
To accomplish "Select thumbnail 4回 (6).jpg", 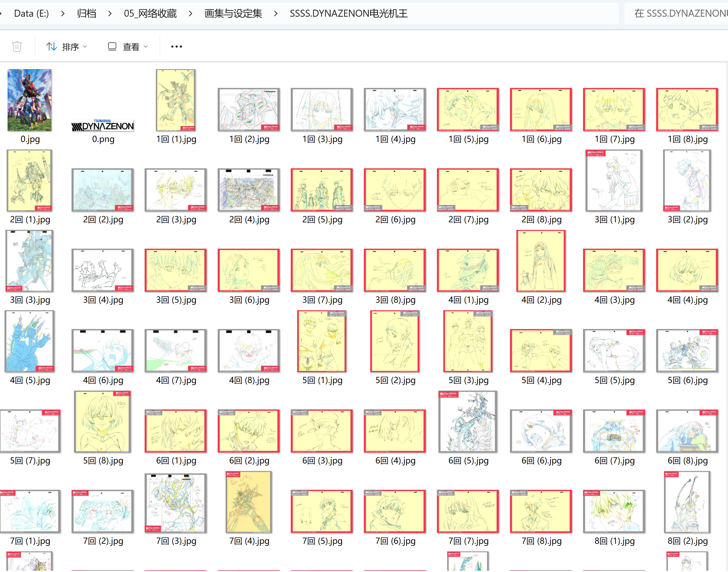I will point(103,350).
